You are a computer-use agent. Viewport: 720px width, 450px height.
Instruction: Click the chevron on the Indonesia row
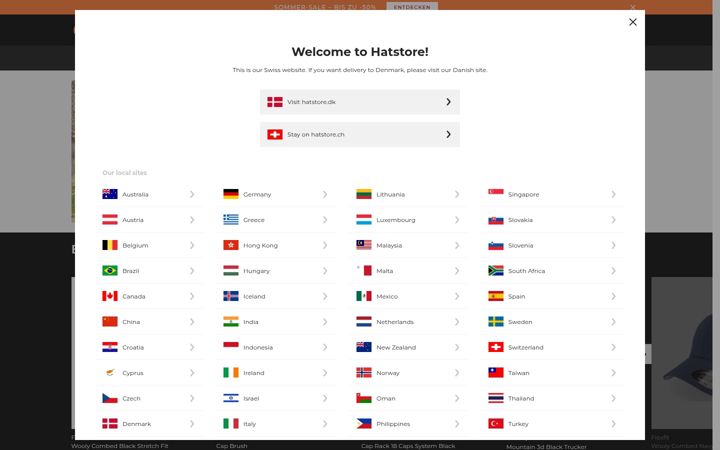click(x=325, y=347)
